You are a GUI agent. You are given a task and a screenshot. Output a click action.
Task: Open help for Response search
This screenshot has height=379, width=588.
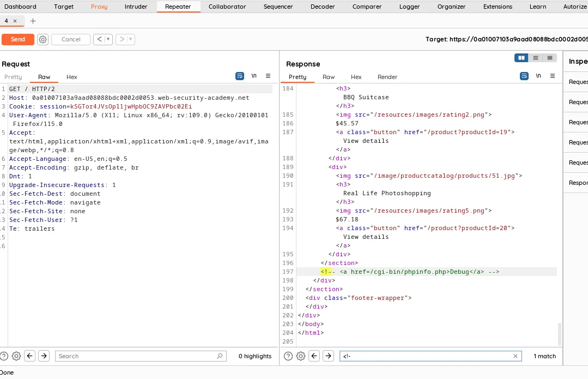pyautogui.click(x=288, y=356)
